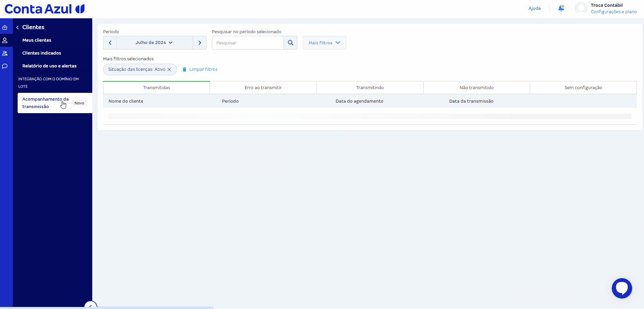Click the Data da transmissão column header

471,101
